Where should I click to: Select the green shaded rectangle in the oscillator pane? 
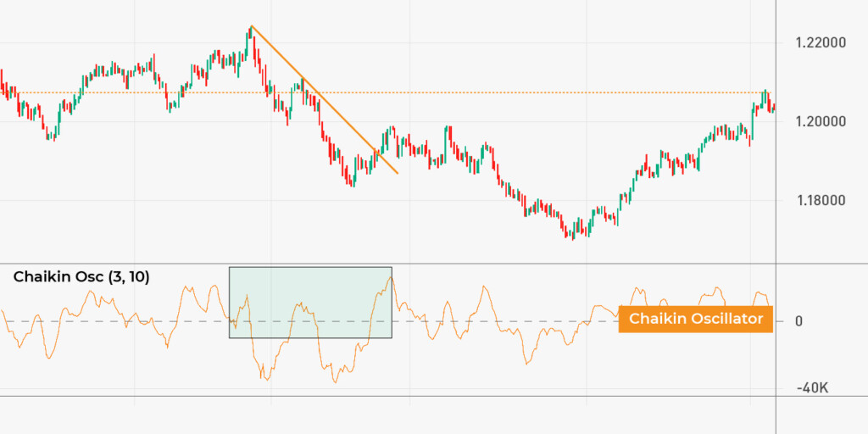pos(310,303)
